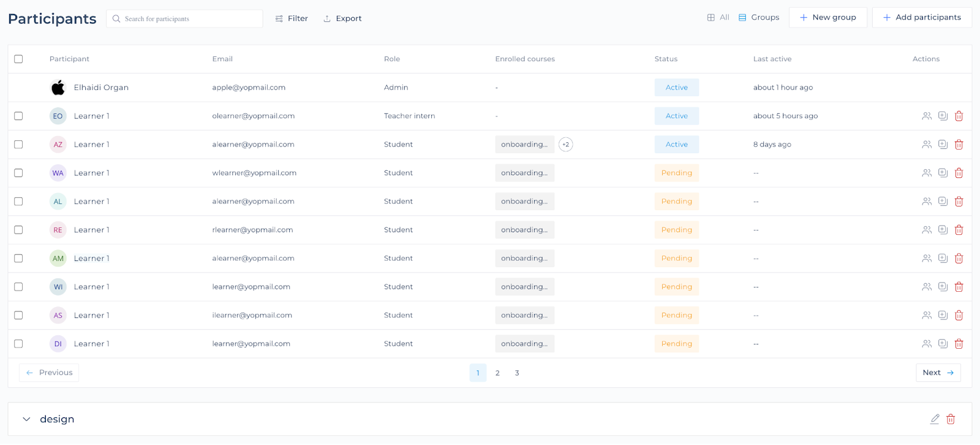Click onboarding course chip in DI row
The image size is (980, 445).
tap(525, 344)
